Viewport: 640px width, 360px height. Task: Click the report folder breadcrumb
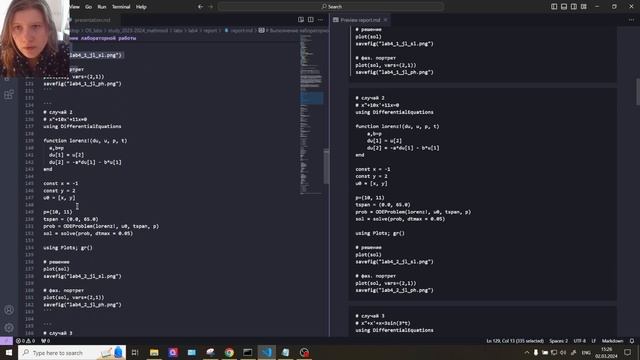(x=210, y=30)
